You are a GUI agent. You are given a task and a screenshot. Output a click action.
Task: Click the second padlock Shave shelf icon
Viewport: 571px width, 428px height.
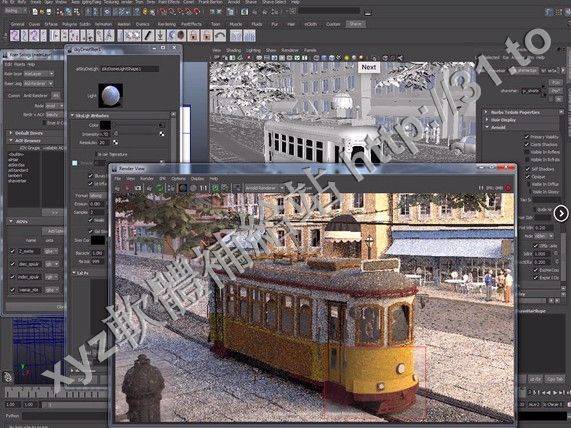pos(206,36)
